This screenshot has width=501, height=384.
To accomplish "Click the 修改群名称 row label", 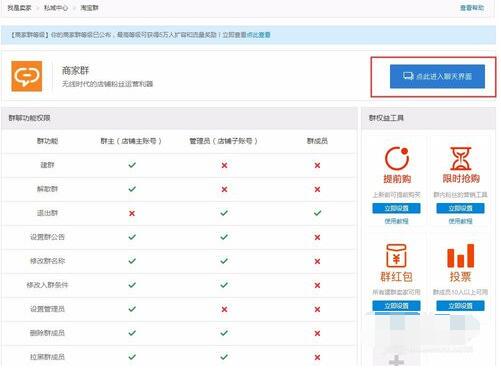I will tap(47, 261).
